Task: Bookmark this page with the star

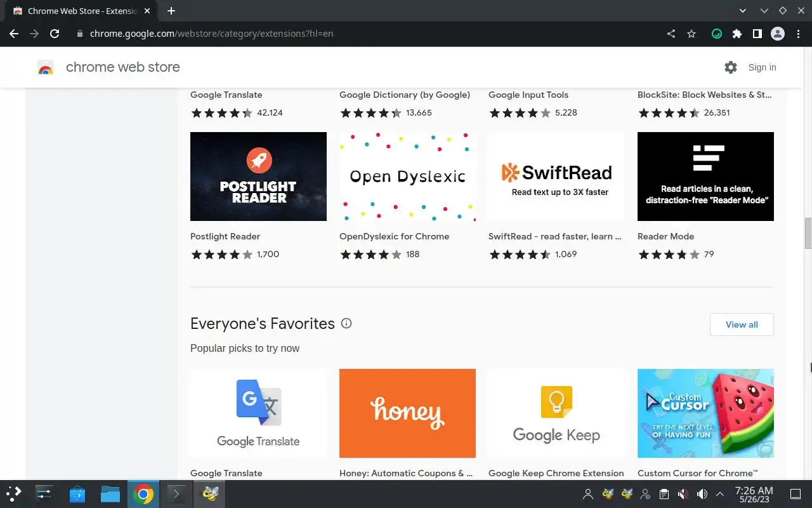Action: point(691,34)
